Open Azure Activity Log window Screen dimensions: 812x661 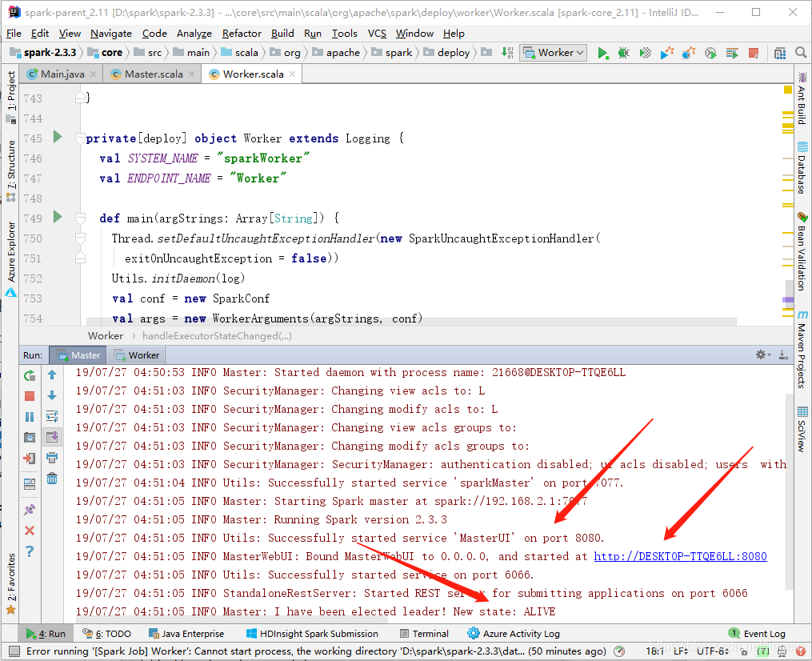click(514, 634)
